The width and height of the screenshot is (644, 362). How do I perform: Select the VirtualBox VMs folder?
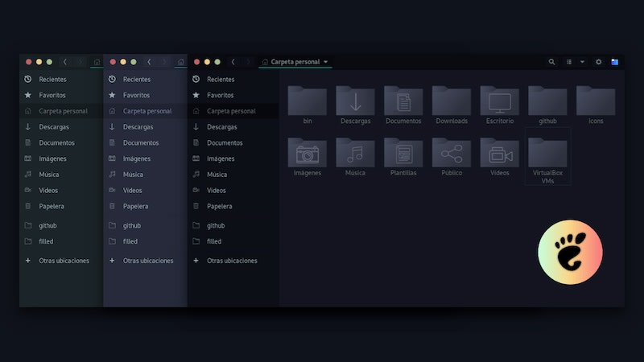(x=547, y=156)
